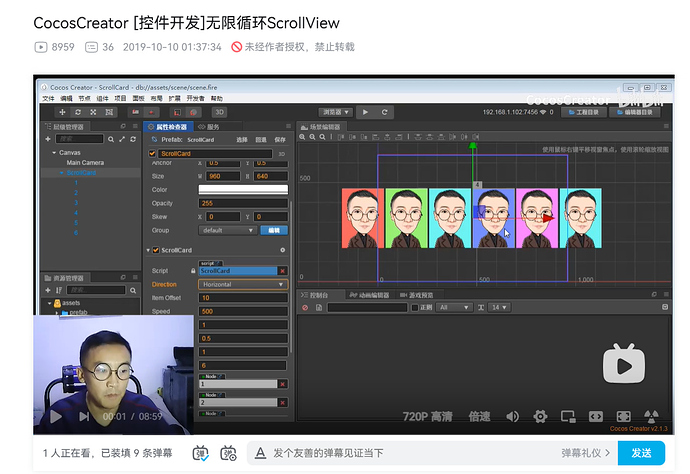Collapse the assets folder in asset panel
This screenshot has width=690, height=474.
(50, 303)
